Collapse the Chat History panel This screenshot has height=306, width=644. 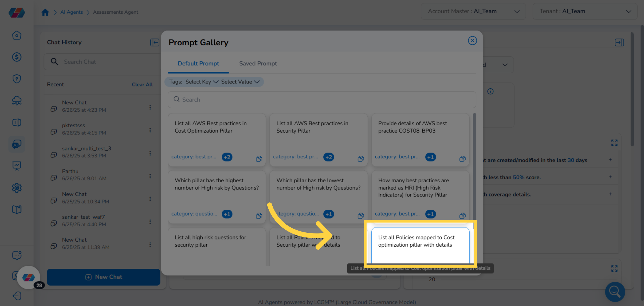[x=155, y=42]
